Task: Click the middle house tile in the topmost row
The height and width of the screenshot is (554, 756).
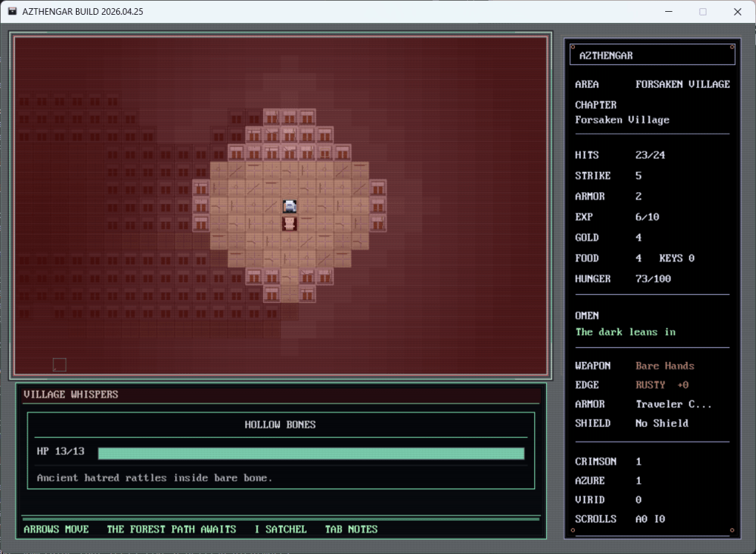Action: (290, 117)
